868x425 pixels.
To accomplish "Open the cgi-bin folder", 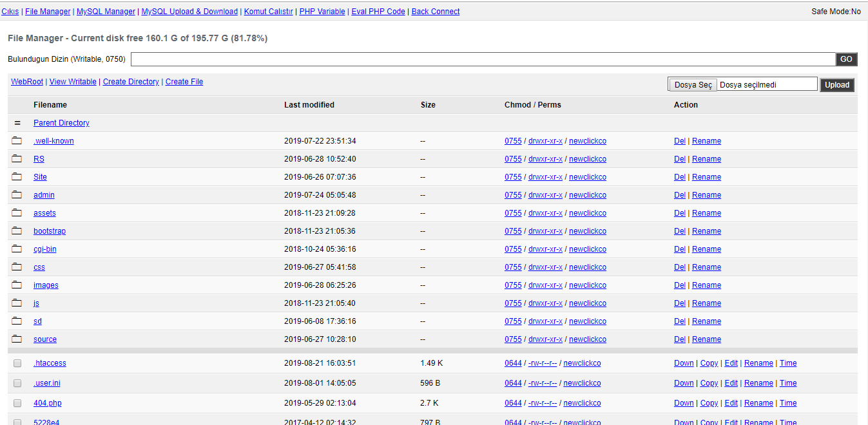I will tap(45, 249).
